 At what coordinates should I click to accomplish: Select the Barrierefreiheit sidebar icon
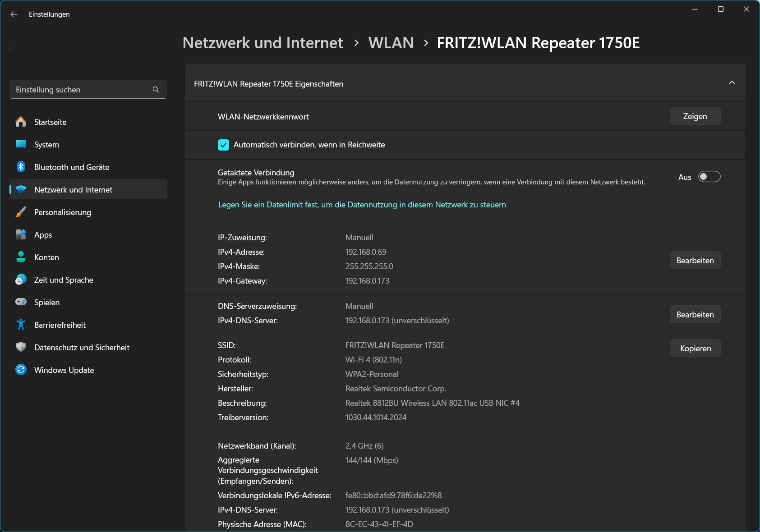[x=21, y=325]
